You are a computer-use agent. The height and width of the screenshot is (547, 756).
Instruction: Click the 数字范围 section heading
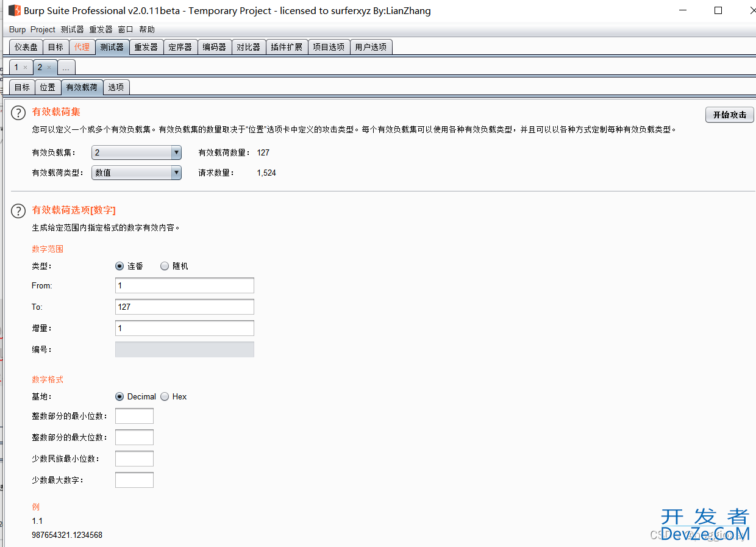pos(48,249)
